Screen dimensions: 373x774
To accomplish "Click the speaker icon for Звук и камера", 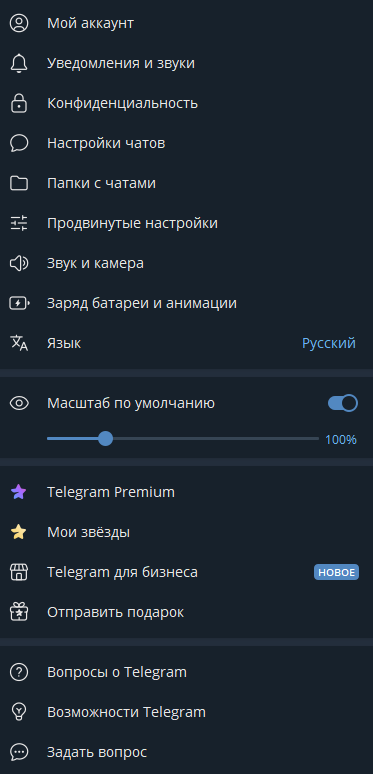I will tap(19, 263).
